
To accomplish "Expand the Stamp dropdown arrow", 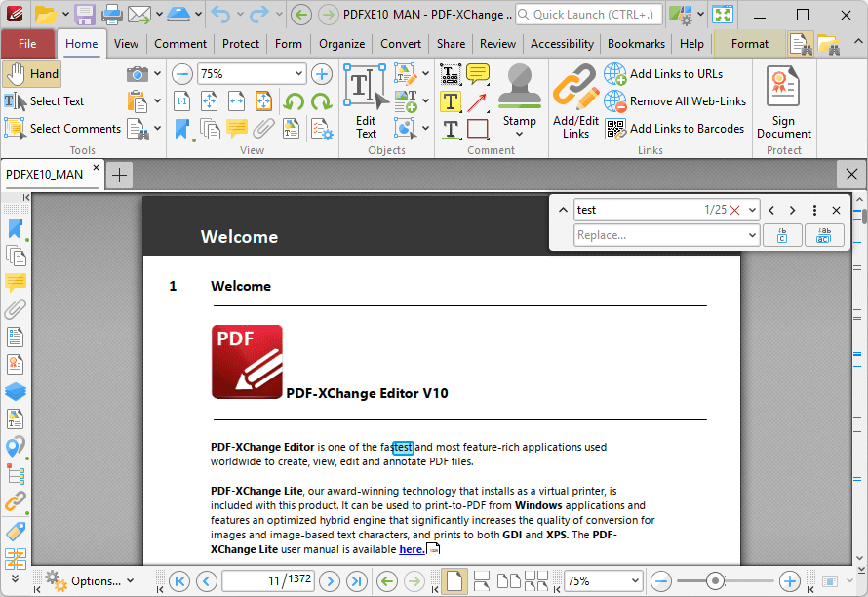I will click(x=519, y=135).
